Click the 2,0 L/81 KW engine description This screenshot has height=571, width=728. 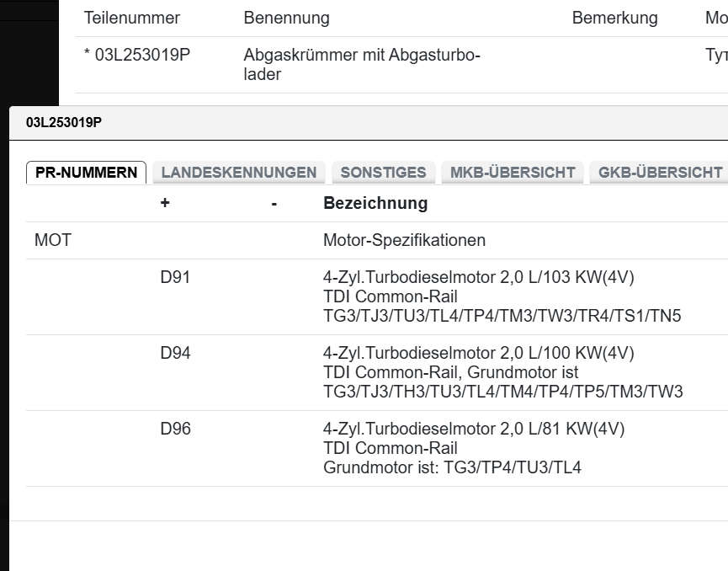pyautogui.click(x=474, y=430)
